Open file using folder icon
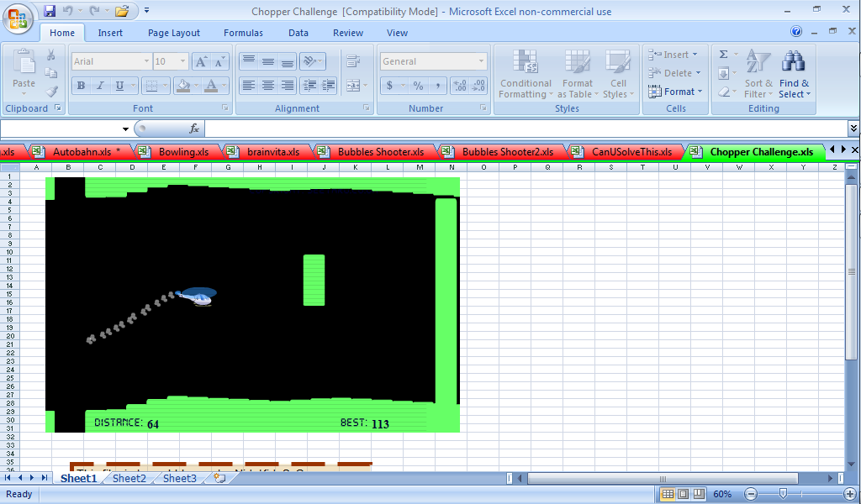This screenshot has width=861, height=504. pos(122,10)
